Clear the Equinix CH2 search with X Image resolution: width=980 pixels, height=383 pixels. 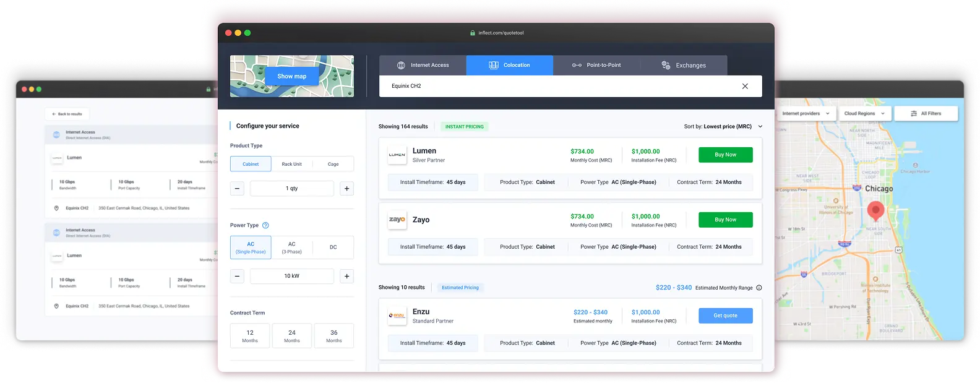[745, 86]
